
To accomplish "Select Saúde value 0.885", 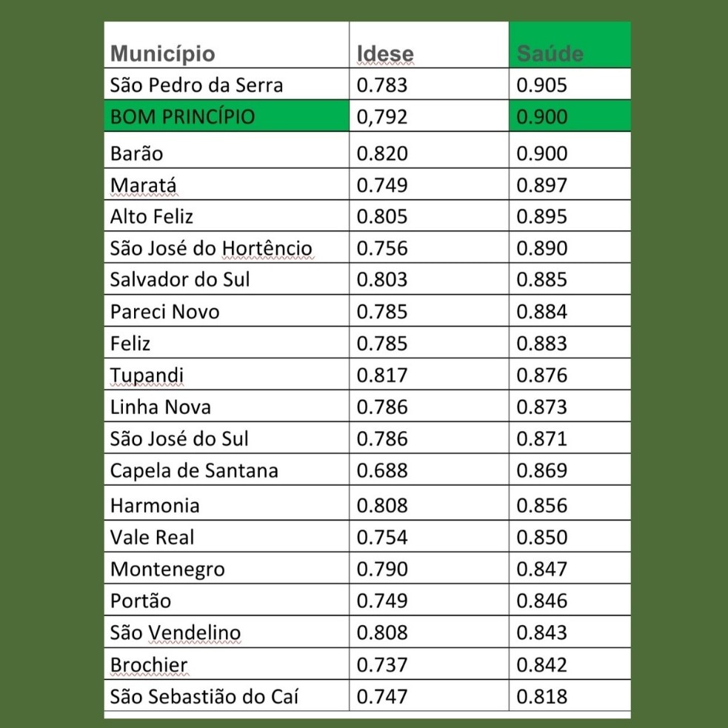I will click(x=542, y=280).
